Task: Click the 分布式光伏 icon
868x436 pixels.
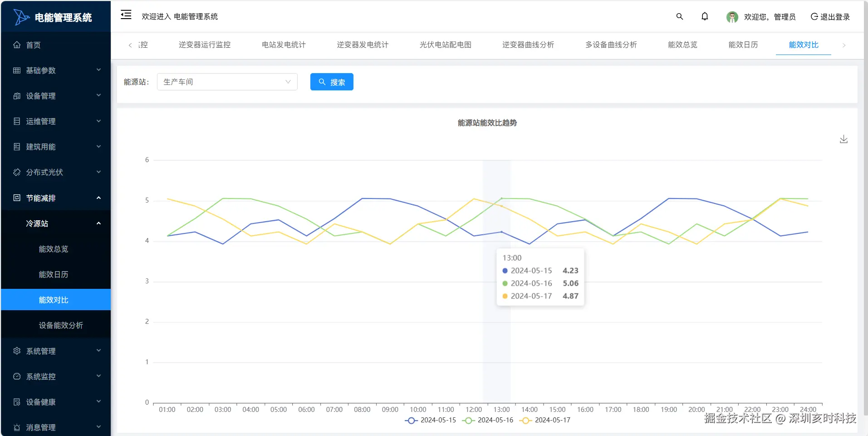Action: 17,172
